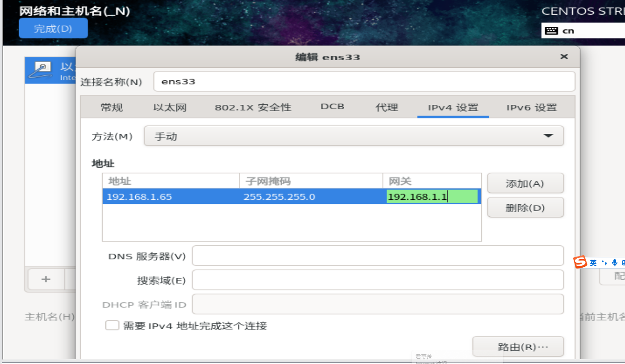The image size is (625, 364).
Task: Open 路由(R) routing settings
Action: 518,346
